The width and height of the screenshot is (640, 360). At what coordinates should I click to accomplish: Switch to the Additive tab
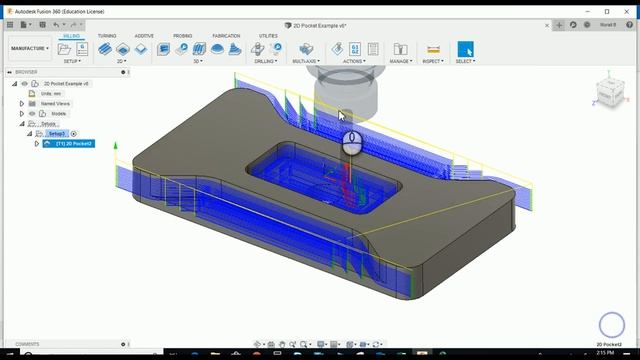coord(144,36)
